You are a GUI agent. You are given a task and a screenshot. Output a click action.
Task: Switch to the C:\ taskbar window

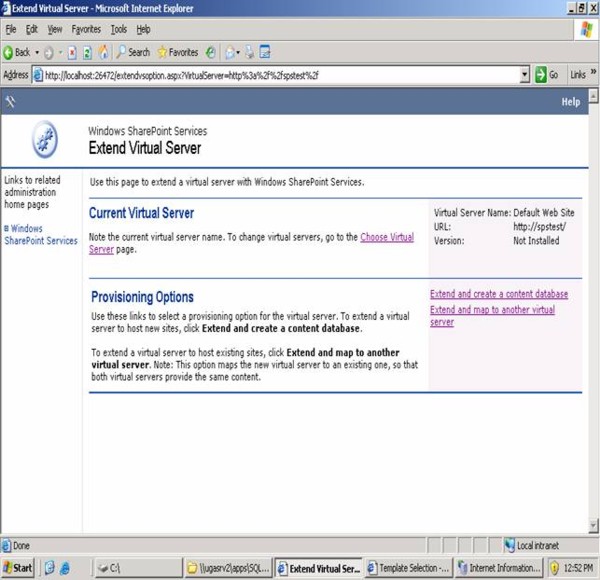coord(138,568)
